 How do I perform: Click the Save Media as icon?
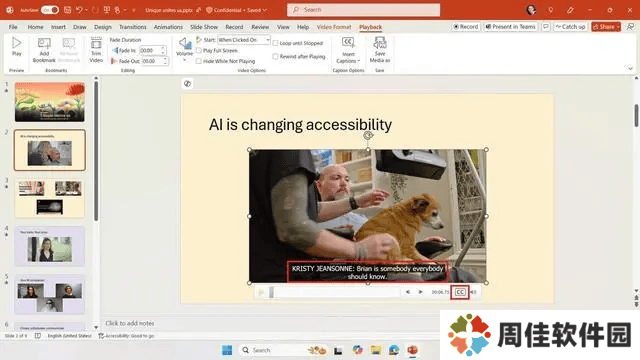380,42
